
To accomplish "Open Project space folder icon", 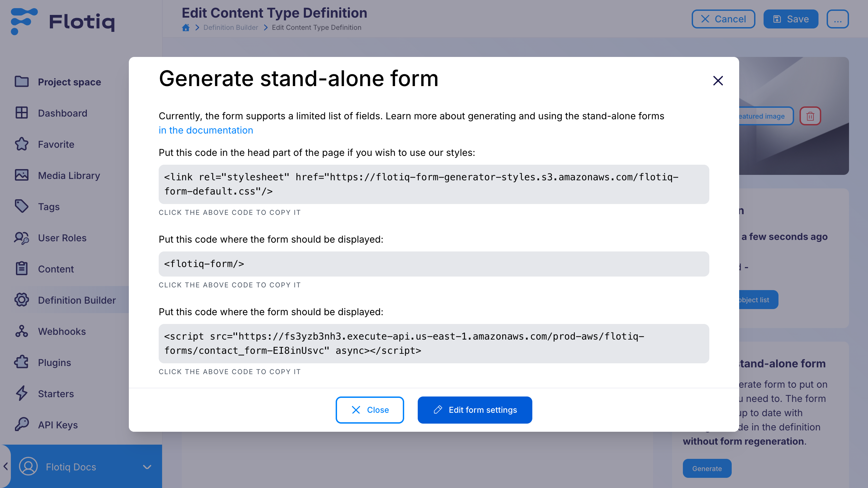I will coord(22,82).
